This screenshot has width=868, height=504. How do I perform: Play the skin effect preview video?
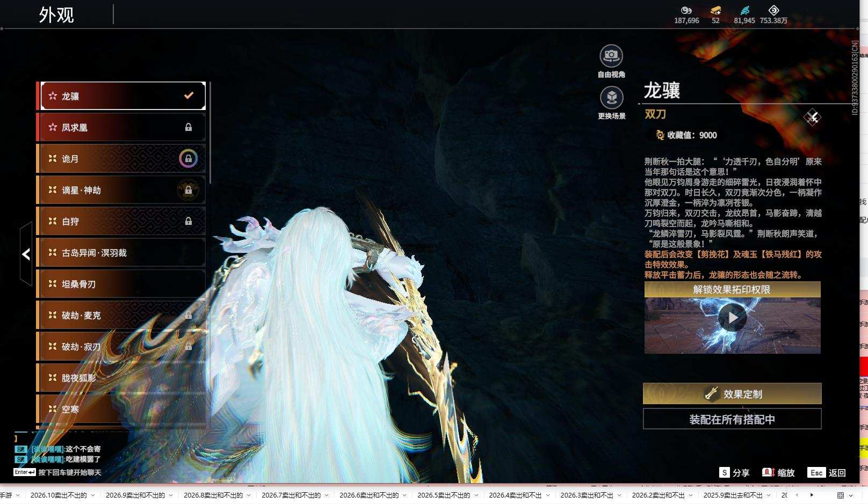click(733, 317)
